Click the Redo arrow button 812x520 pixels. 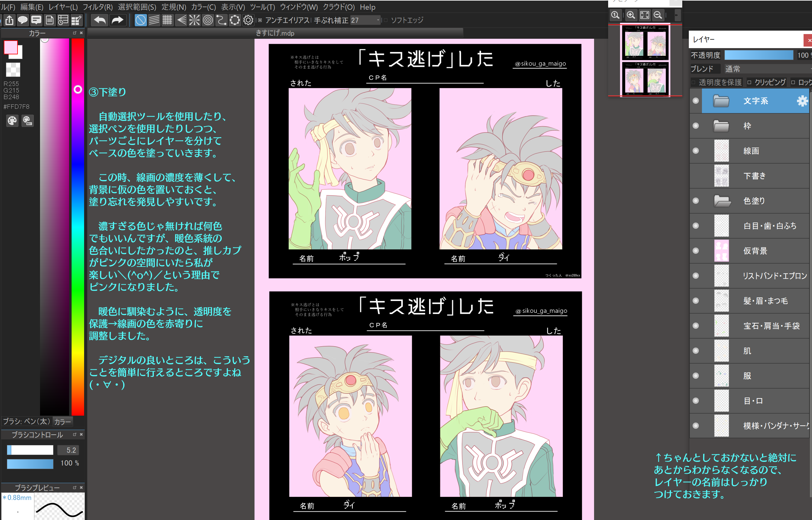[117, 20]
